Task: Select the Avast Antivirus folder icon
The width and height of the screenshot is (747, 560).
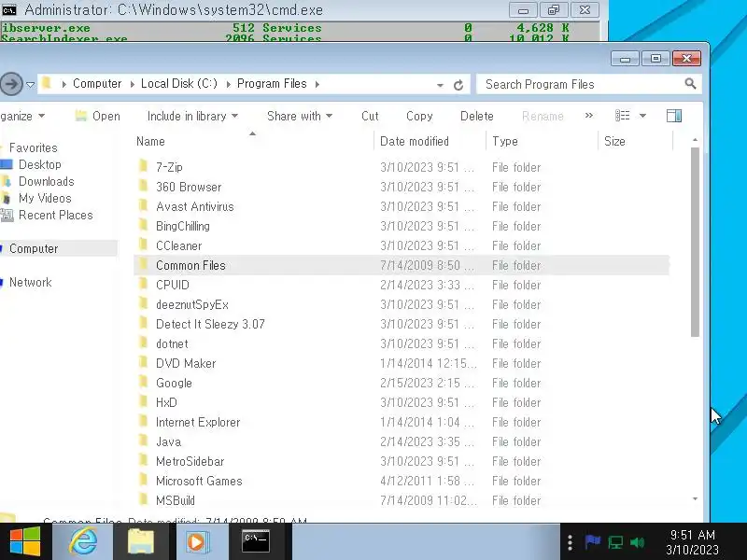Action: [143, 205]
